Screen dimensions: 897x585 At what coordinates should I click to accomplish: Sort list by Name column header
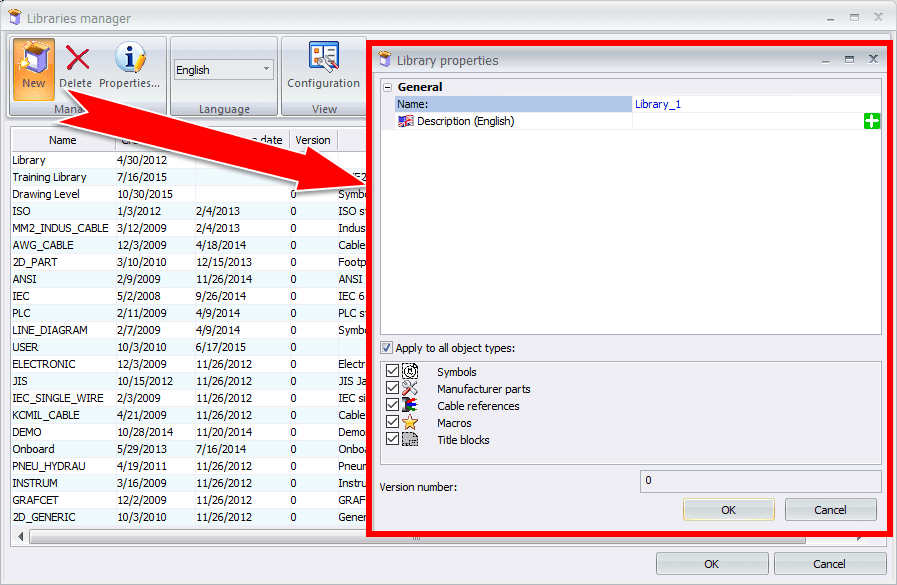(x=62, y=140)
